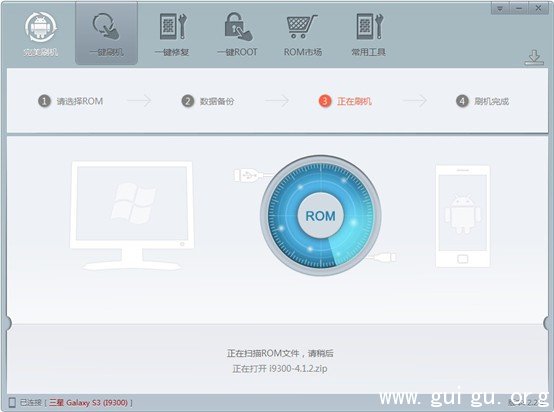
Task: Expand the left edge panel handle
Action: (7, 323)
